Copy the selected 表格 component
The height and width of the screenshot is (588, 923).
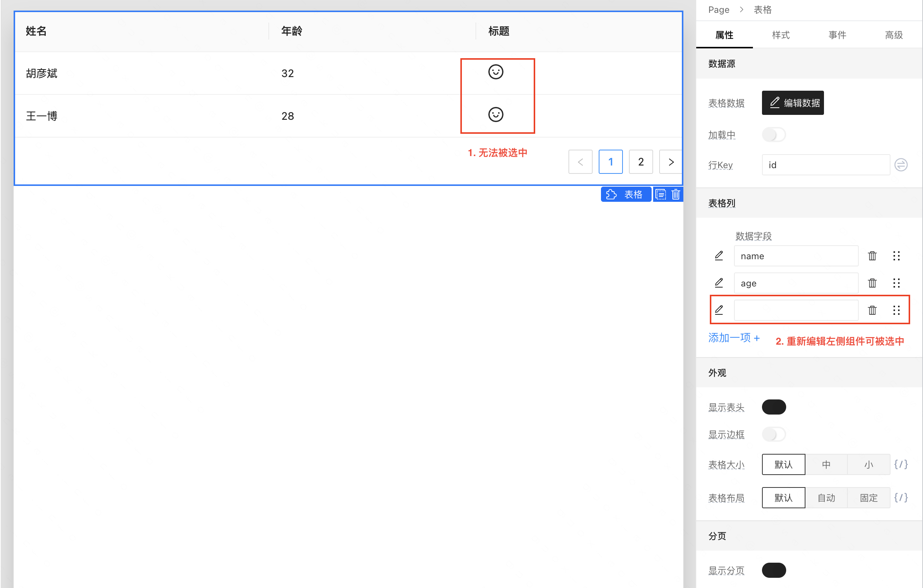pos(660,194)
